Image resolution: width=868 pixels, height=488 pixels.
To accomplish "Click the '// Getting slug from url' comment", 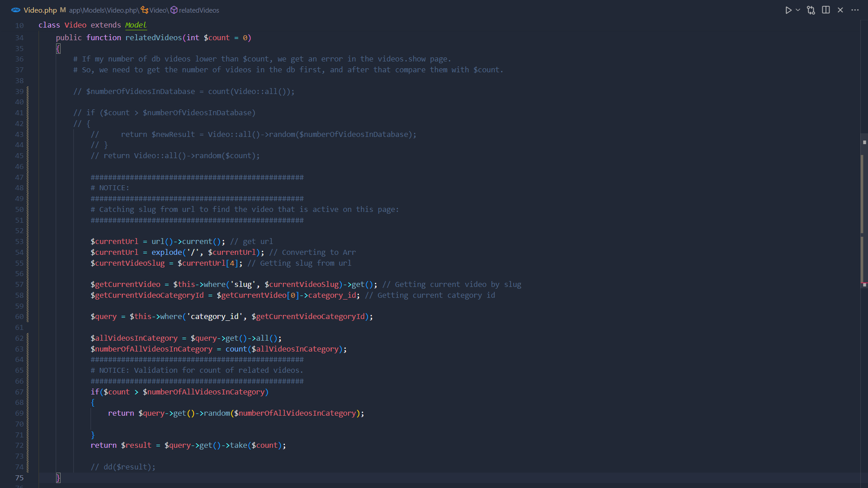I will pyautogui.click(x=299, y=263).
